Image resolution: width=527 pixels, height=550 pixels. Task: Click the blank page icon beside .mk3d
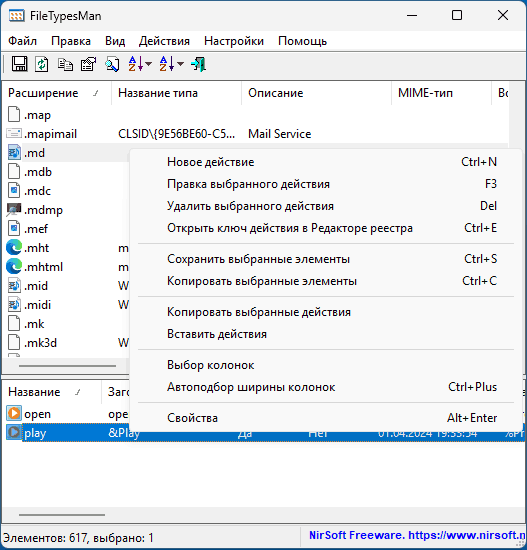pos(14,342)
